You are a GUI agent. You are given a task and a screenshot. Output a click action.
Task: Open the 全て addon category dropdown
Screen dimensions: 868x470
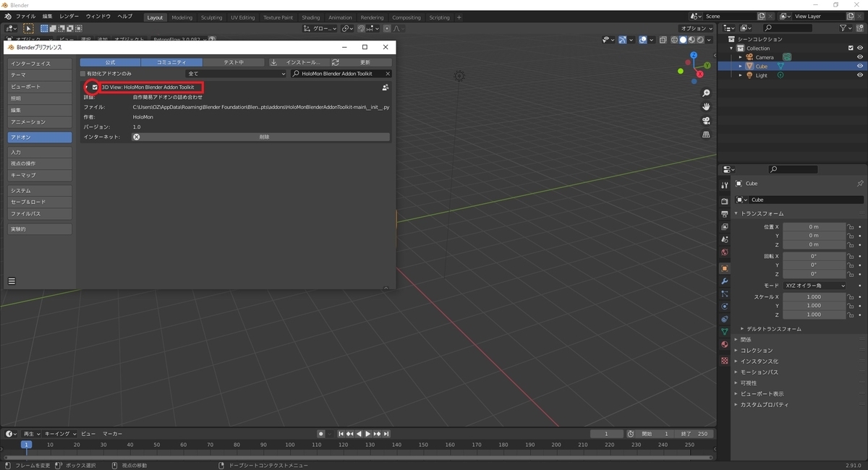236,74
